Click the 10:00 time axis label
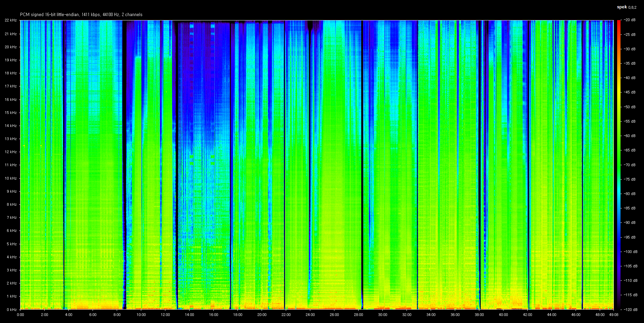 point(141,315)
